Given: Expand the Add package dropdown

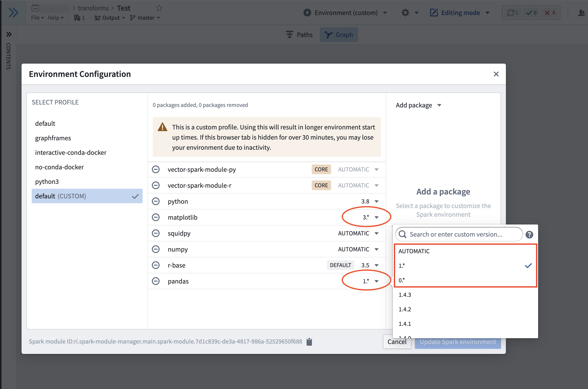Looking at the screenshot, I should [419, 105].
